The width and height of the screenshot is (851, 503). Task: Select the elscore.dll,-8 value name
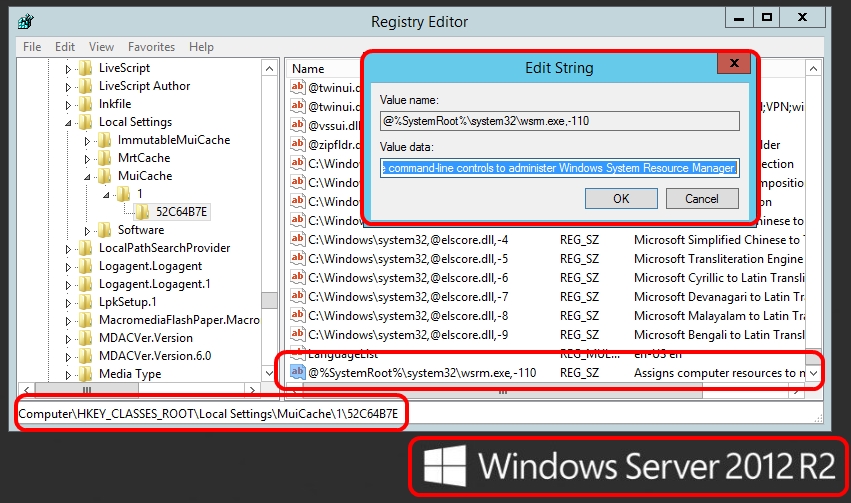point(408,316)
